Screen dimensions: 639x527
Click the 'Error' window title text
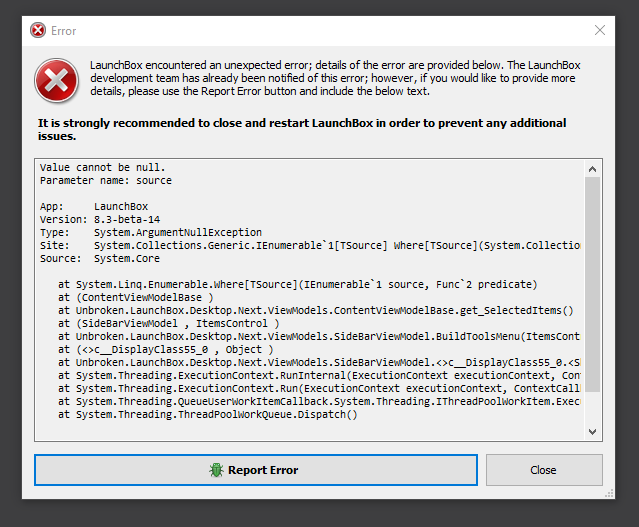(64, 31)
